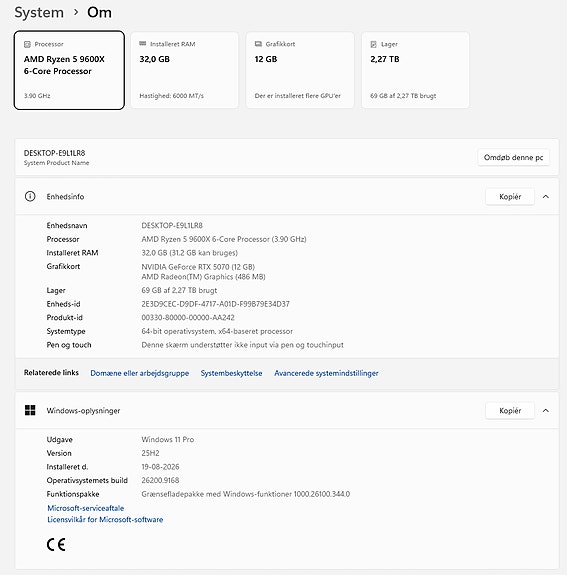Image resolution: width=567 pixels, height=575 pixels.
Task: Go back to System in breadcrumb
Action: 39,12
